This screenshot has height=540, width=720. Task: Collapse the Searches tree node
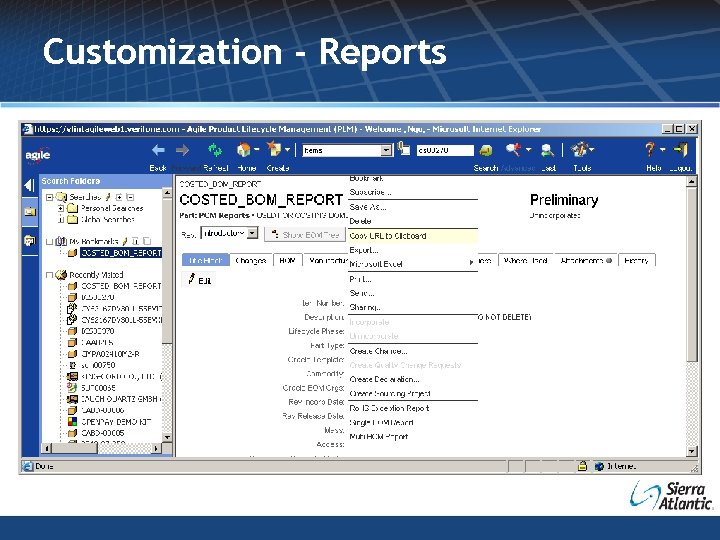coord(50,197)
